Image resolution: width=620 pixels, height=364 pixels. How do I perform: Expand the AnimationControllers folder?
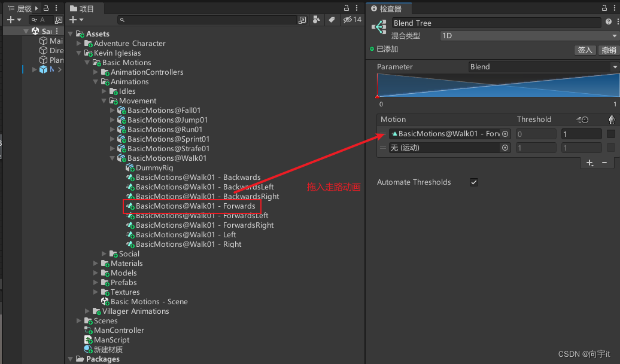coord(95,72)
